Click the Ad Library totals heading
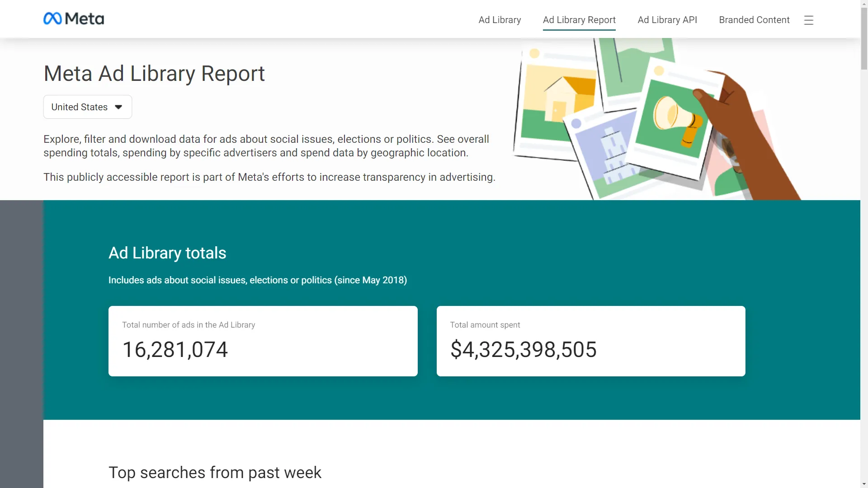868x488 pixels. (x=167, y=253)
